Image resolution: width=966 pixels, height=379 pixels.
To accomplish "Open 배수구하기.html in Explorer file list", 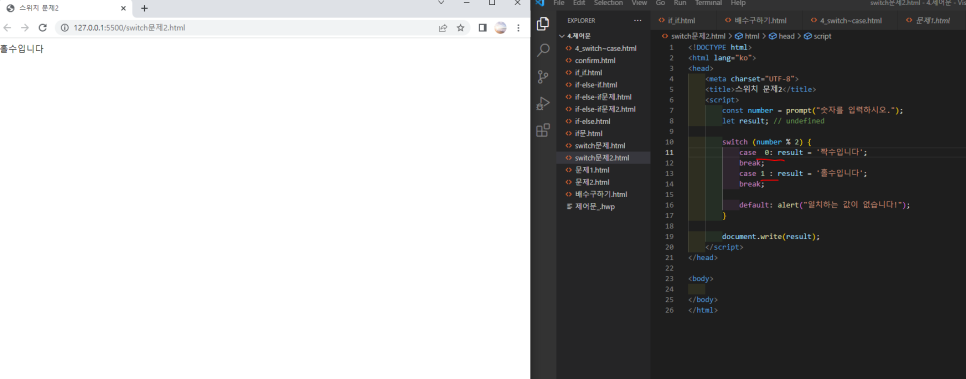I will 604,194.
